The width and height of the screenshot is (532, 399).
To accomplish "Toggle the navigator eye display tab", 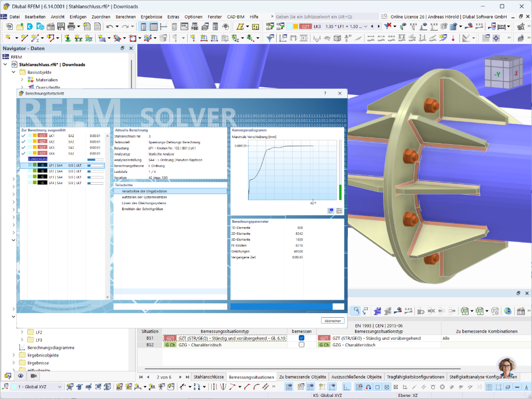I will pos(20,375).
